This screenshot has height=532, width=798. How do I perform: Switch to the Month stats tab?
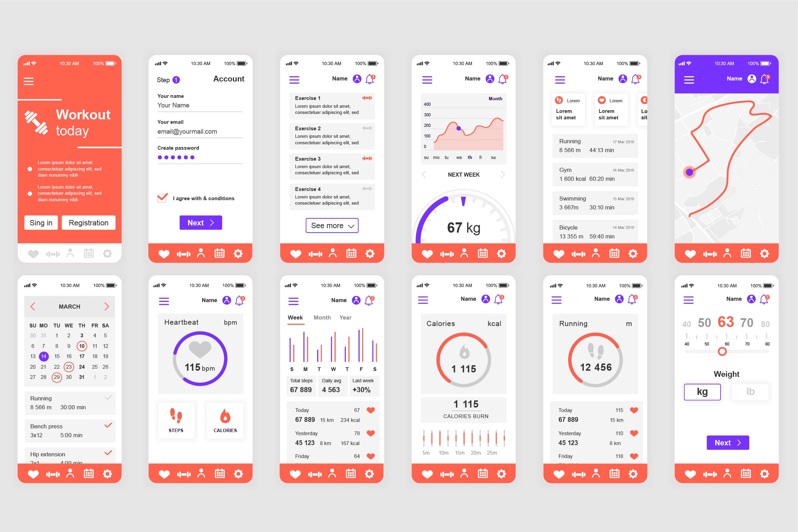322,317
